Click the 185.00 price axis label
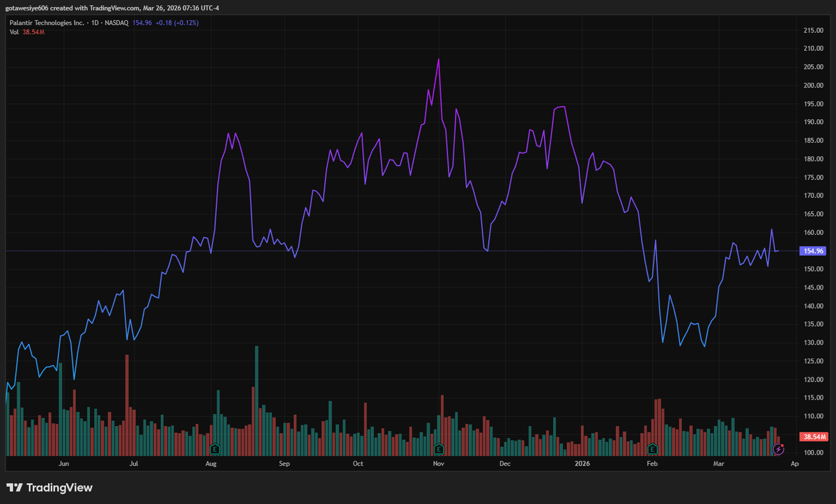This screenshot has width=836, height=504. [814, 141]
